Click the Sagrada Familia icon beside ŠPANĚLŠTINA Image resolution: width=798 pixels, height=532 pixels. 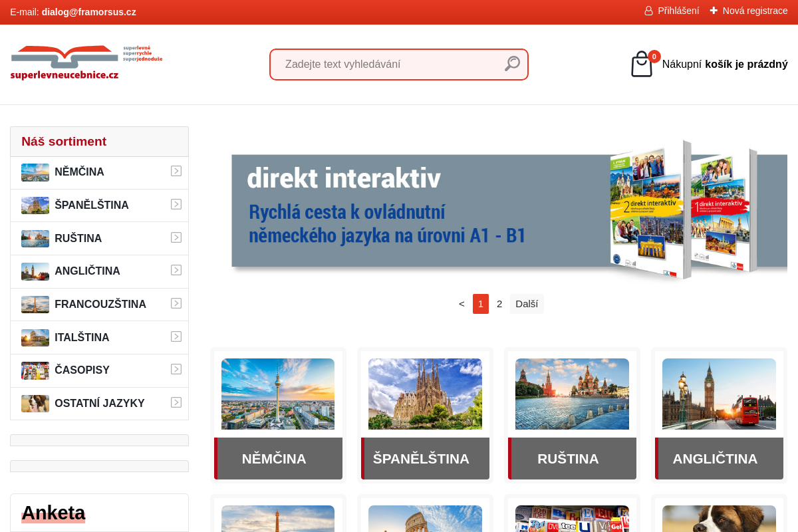tap(35, 205)
